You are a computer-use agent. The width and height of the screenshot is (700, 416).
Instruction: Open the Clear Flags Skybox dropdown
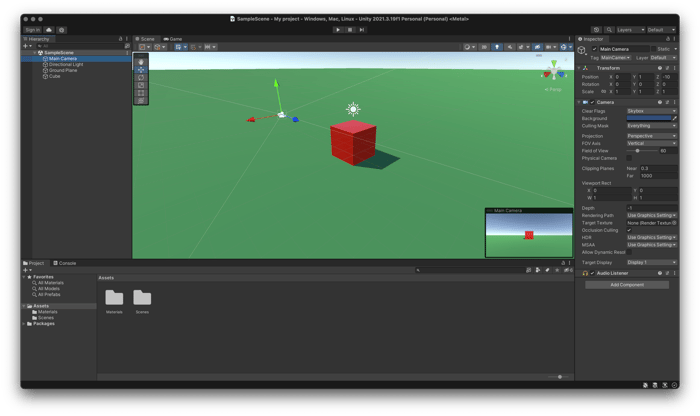point(651,111)
